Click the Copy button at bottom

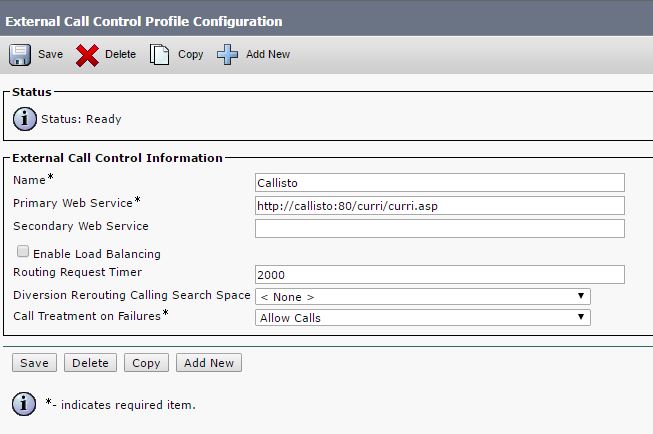point(146,363)
